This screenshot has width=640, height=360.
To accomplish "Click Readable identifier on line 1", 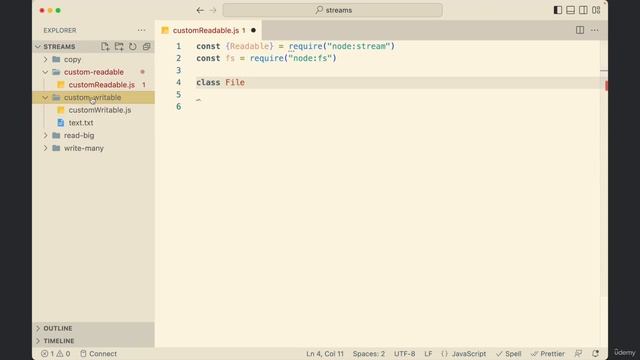I will coord(249,46).
